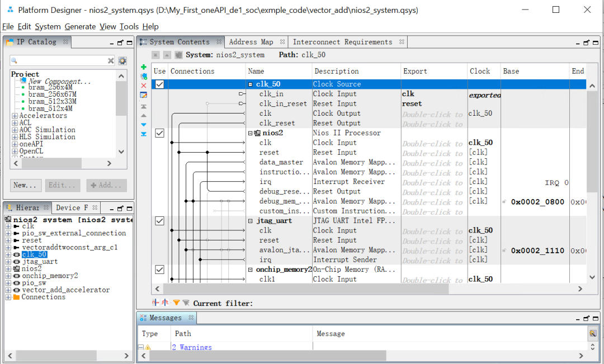Open the File menu
Screen dimensions: 604x364
click(8, 27)
